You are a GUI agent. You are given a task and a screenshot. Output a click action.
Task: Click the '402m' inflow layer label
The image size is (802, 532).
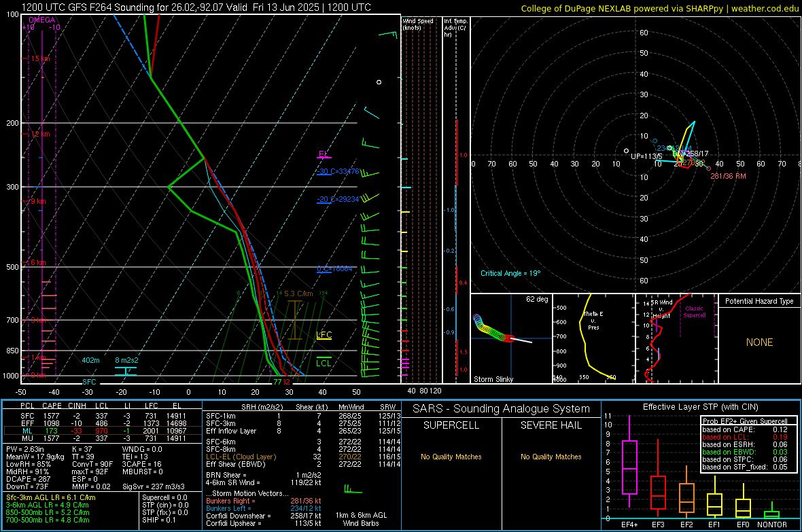(90, 360)
